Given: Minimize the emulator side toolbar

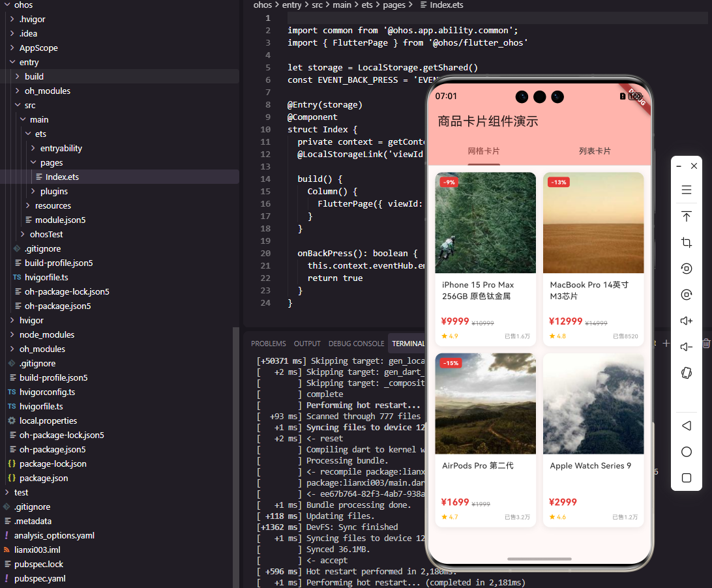Looking at the screenshot, I should tap(678, 166).
